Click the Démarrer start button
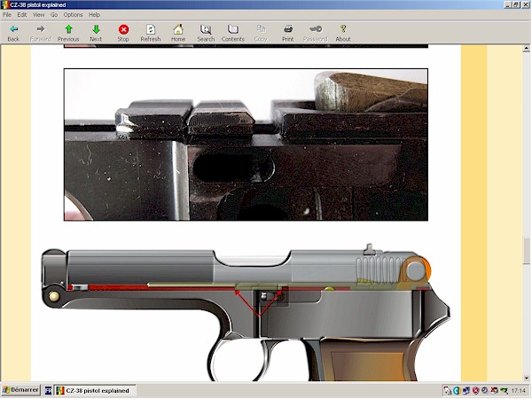Screen dimensions: 532x399 (20, 390)
